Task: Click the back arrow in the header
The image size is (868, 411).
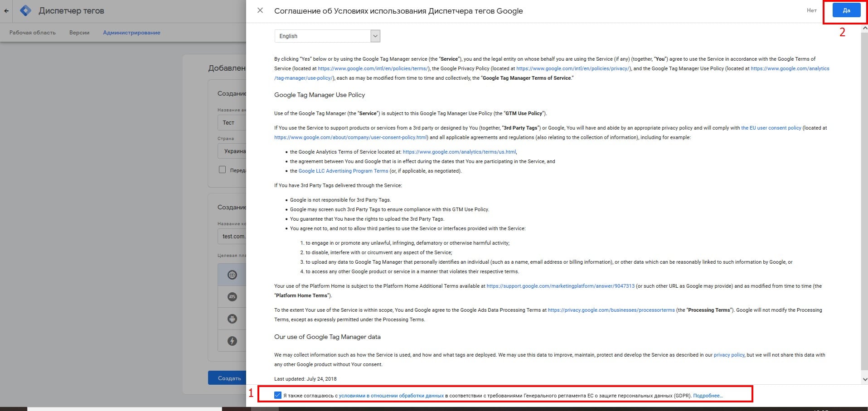Action: point(6,11)
